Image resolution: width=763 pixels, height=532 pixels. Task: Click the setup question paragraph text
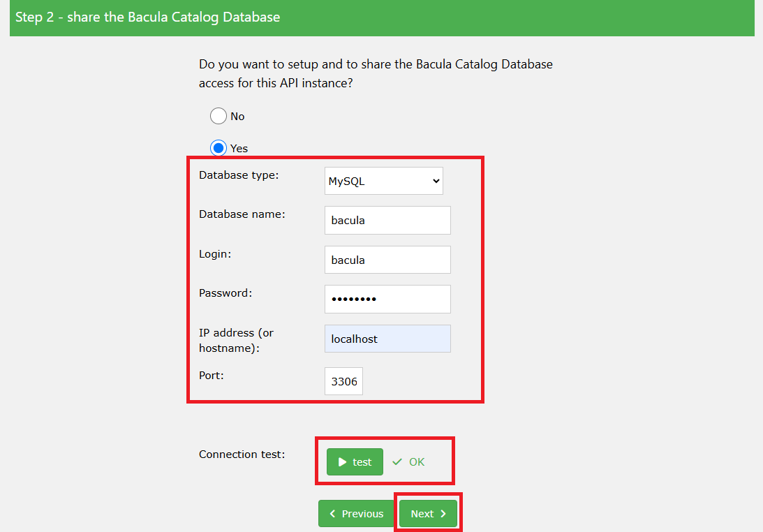click(x=376, y=73)
